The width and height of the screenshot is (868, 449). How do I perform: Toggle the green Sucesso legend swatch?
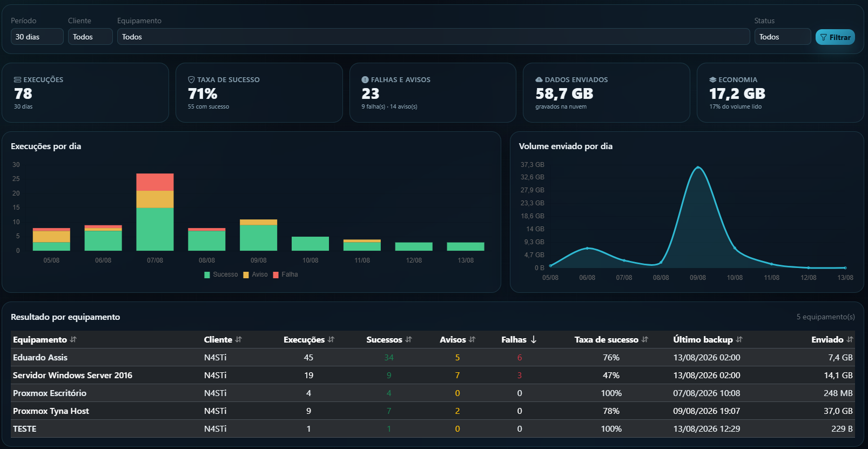click(x=207, y=275)
